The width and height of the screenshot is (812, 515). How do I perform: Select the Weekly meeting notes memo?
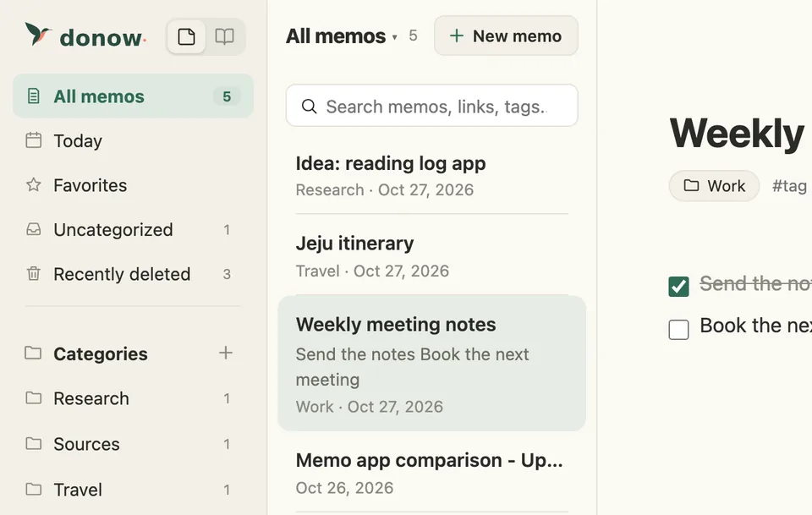(x=432, y=364)
